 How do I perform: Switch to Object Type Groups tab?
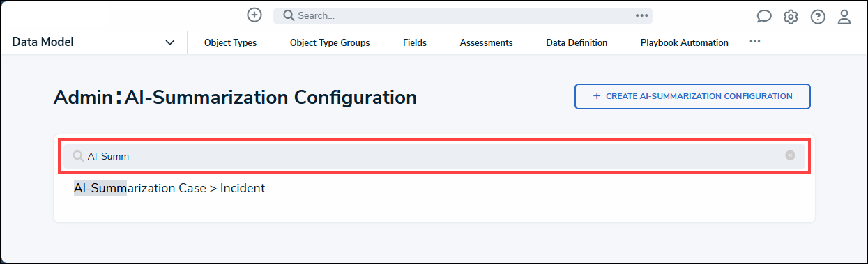point(330,42)
